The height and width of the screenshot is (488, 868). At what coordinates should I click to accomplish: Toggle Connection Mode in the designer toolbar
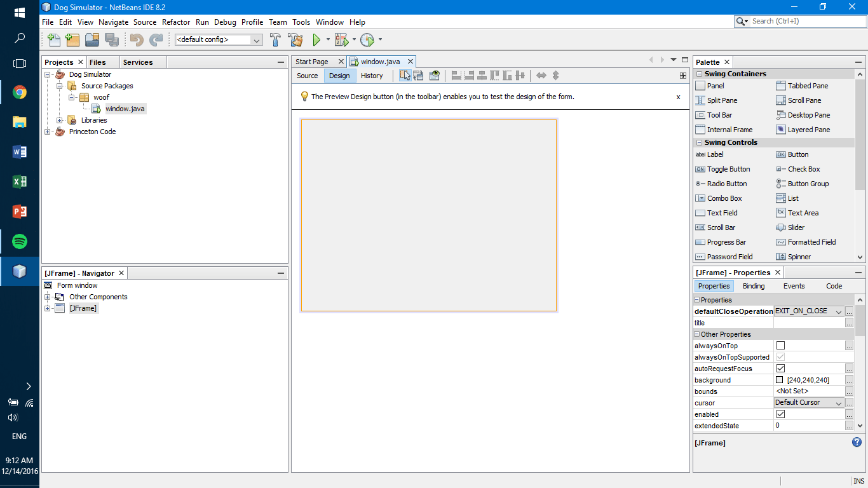419,76
